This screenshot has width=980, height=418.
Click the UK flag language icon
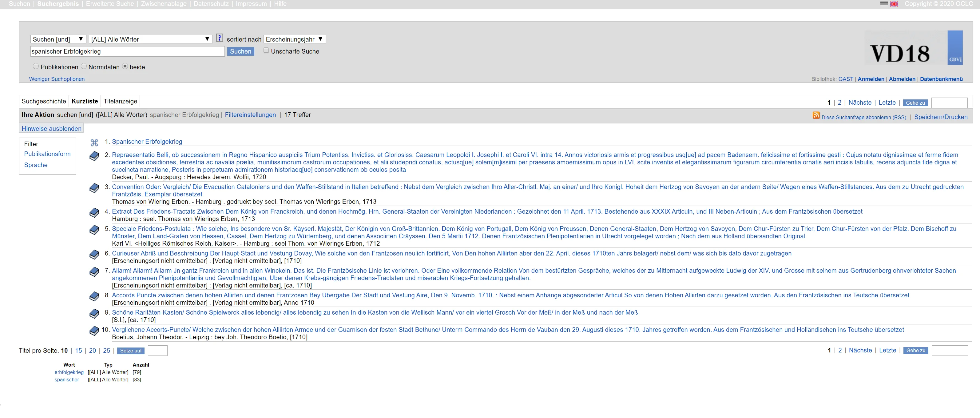point(894,4)
